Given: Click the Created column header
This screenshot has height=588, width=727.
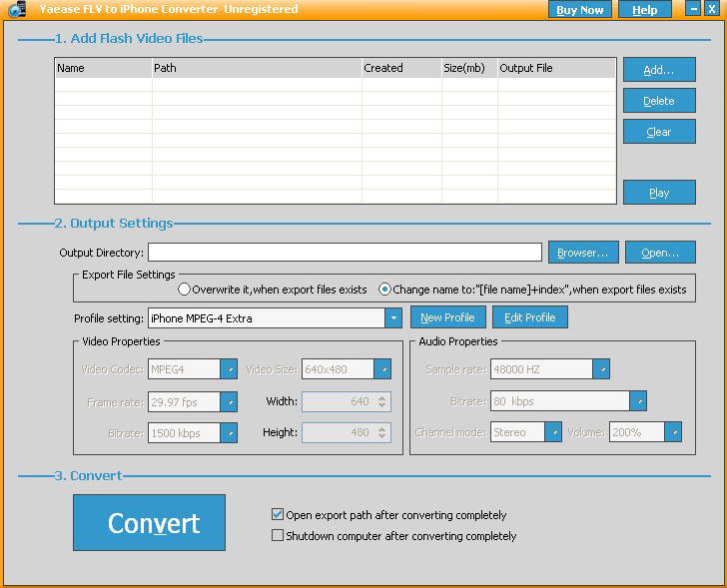Looking at the screenshot, I should (401, 68).
